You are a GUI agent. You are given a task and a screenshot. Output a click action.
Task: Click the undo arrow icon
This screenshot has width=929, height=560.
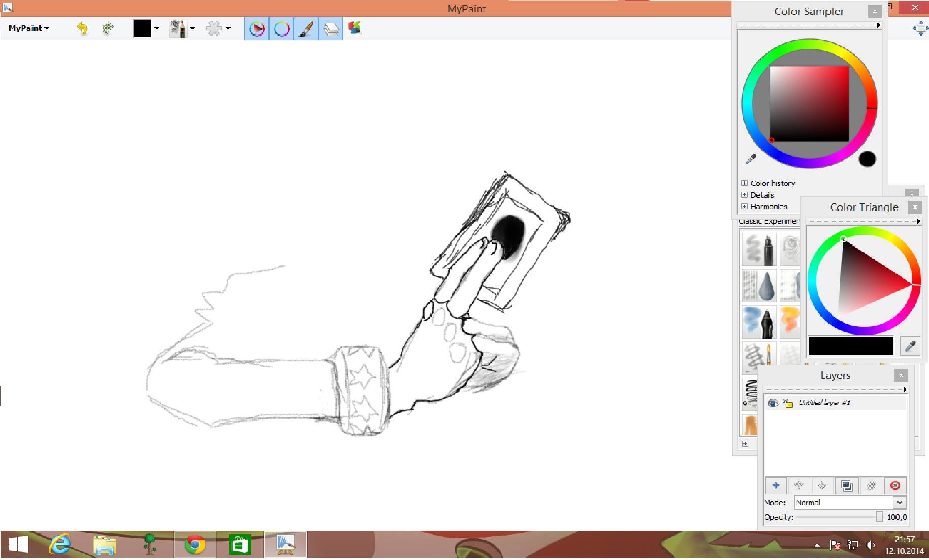pos(82,28)
